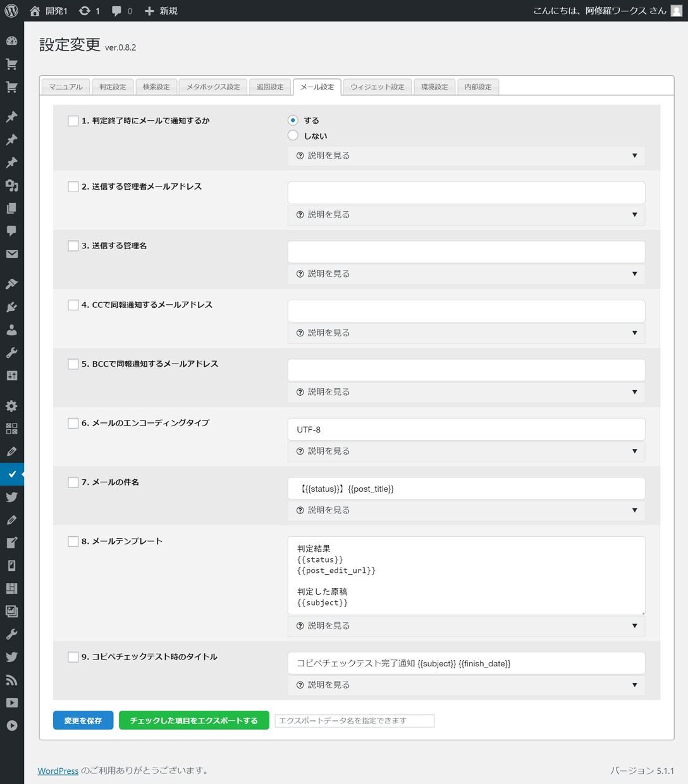Image resolution: width=688 pixels, height=784 pixels.
Task: Open the square video play icon in sidebar
Action: [x=11, y=702]
